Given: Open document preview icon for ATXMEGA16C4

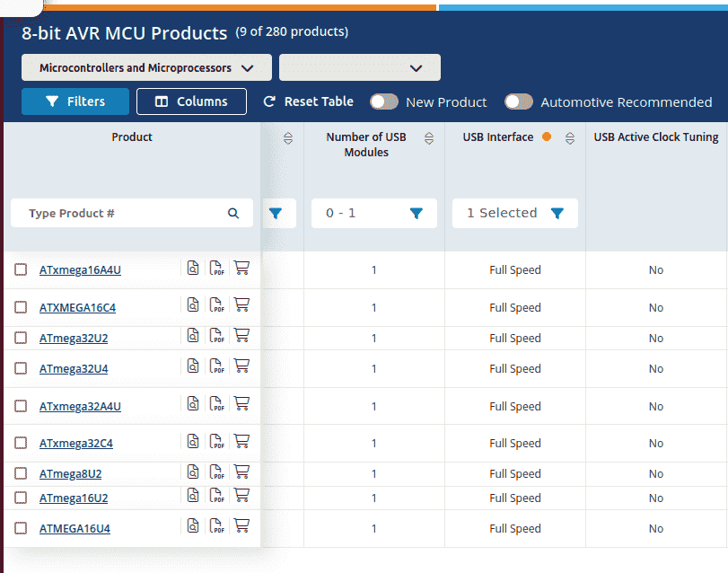Looking at the screenshot, I should [x=193, y=305].
